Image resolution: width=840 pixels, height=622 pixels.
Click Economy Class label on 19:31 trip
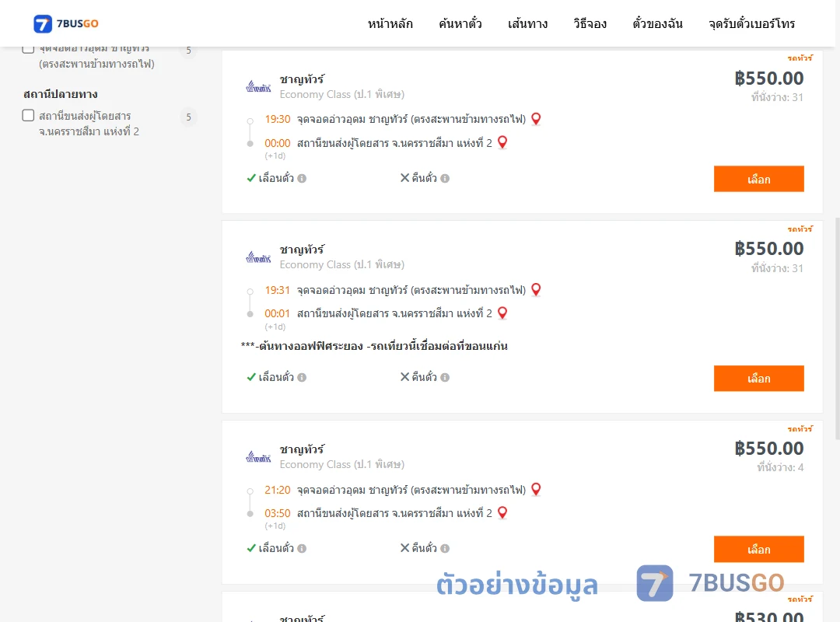[x=341, y=264]
